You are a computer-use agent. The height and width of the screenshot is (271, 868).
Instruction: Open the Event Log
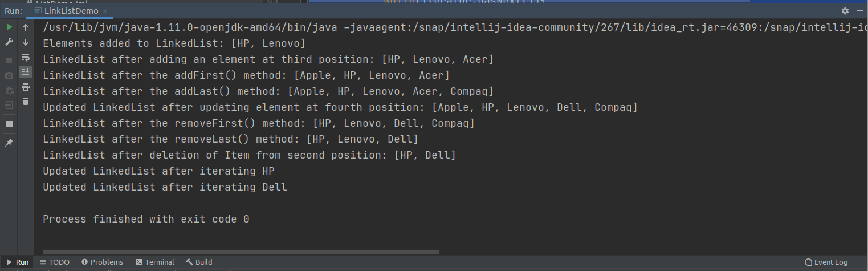826,262
